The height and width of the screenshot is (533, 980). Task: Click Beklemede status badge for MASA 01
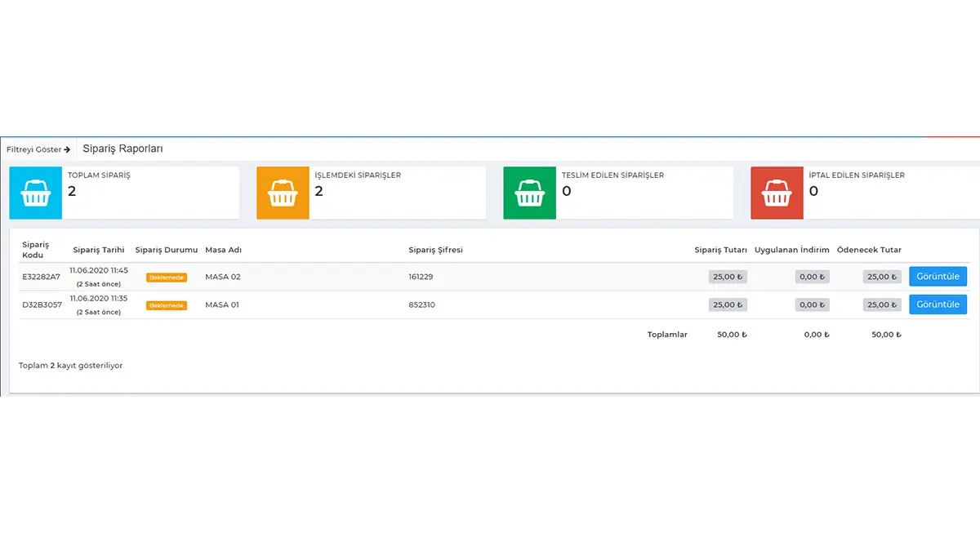coord(167,305)
